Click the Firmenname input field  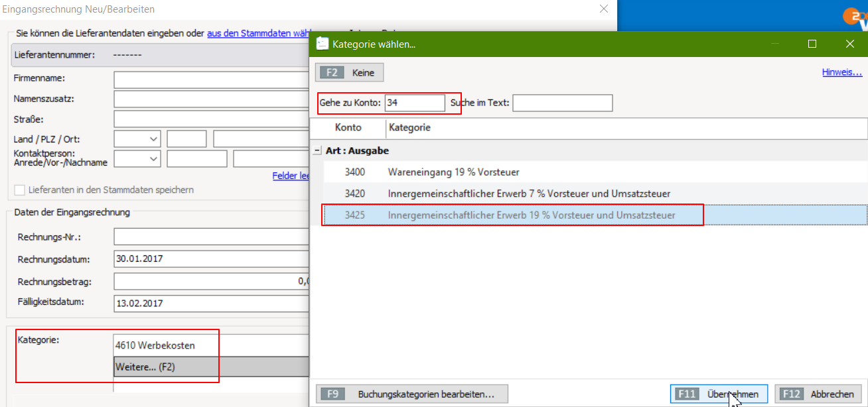tap(212, 80)
